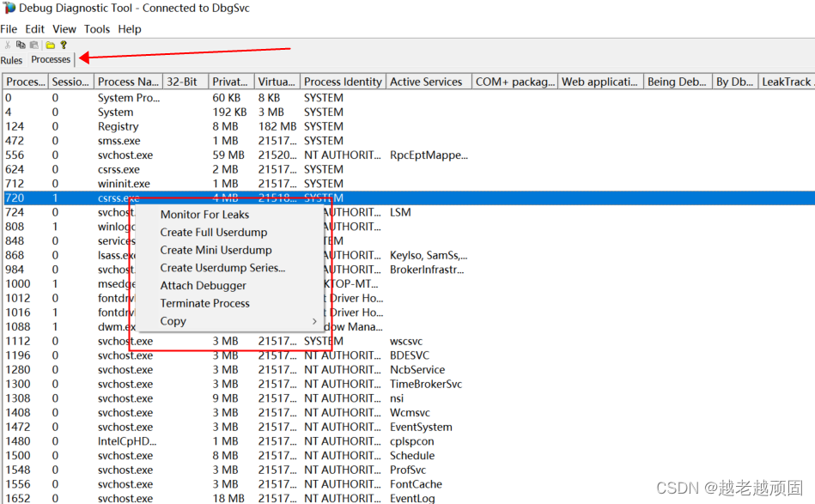The height and width of the screenshot is (504, 815).
Task: Sort by Virtual bytes column header
Action: click(277, 82)
